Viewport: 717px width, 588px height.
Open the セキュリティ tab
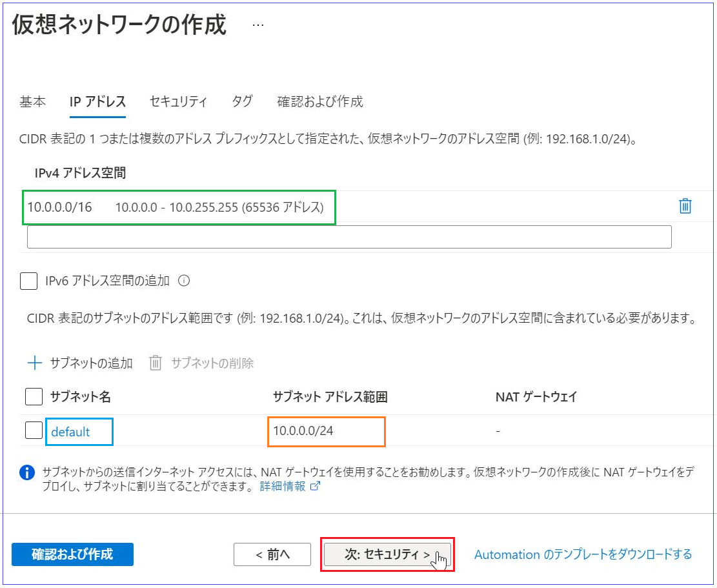point(178,101)
